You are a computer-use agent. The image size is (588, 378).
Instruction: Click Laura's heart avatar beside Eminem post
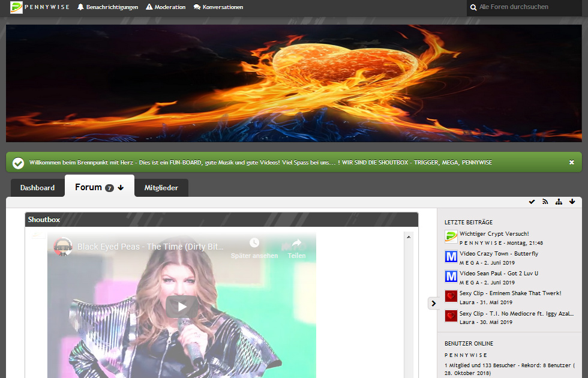(451, 297)
